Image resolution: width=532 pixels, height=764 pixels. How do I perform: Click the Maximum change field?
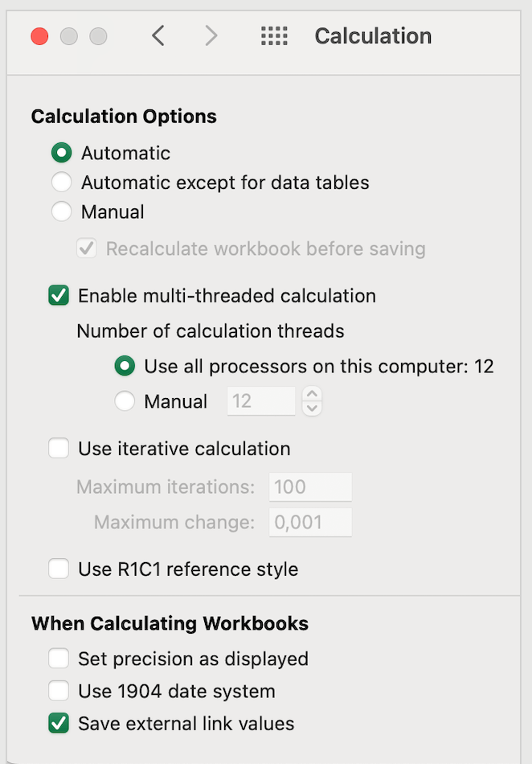[x=310, y=523]
